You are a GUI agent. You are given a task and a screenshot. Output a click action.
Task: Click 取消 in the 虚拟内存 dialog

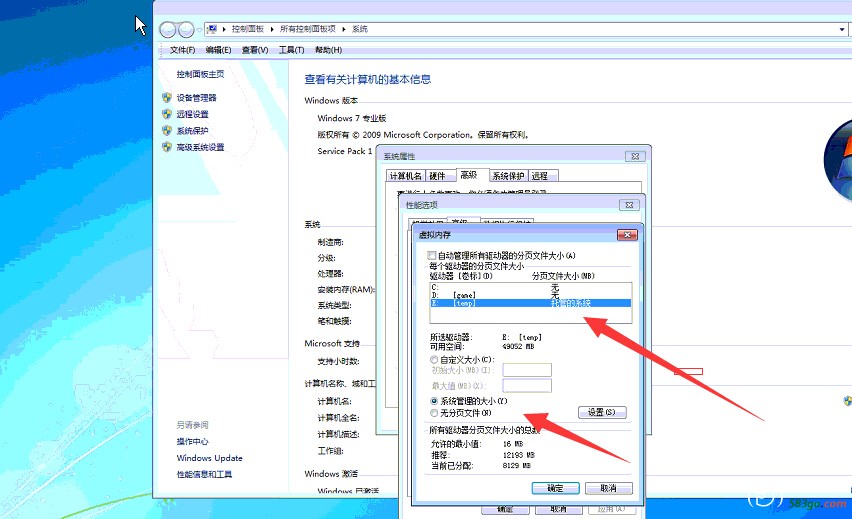pyautogui.click(x=609, y=488)
